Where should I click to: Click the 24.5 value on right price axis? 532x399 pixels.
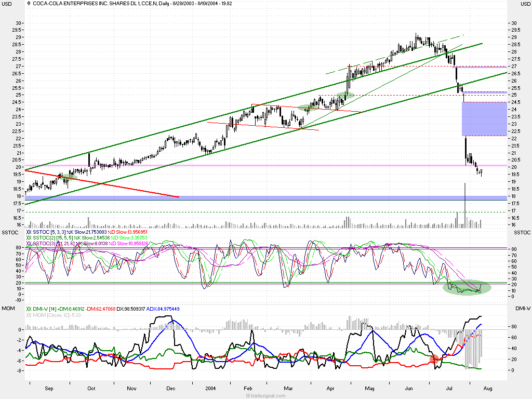tap(515, 102)
